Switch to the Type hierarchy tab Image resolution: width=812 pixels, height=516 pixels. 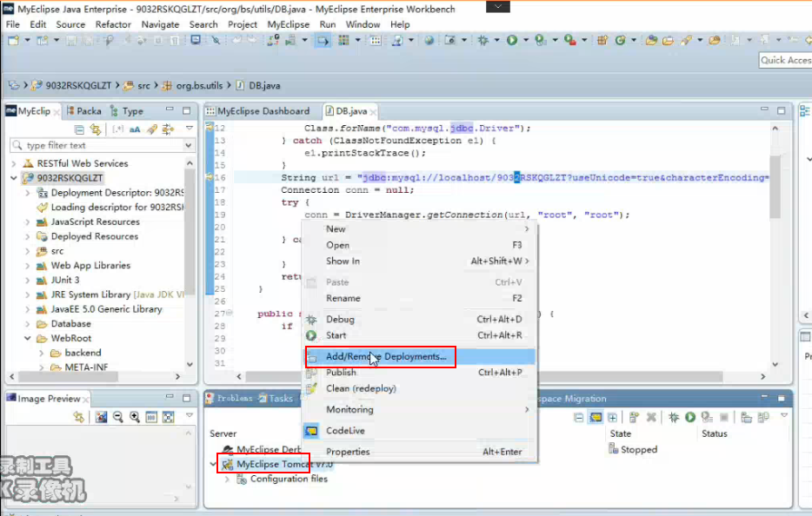[126, 110]
